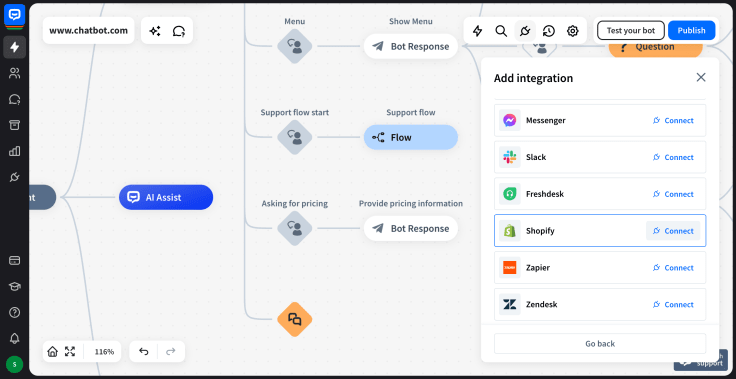The height and width of the screenshot is (379, 736).
Task: Click the Zapier logo icon
Action: coord(509,268)
